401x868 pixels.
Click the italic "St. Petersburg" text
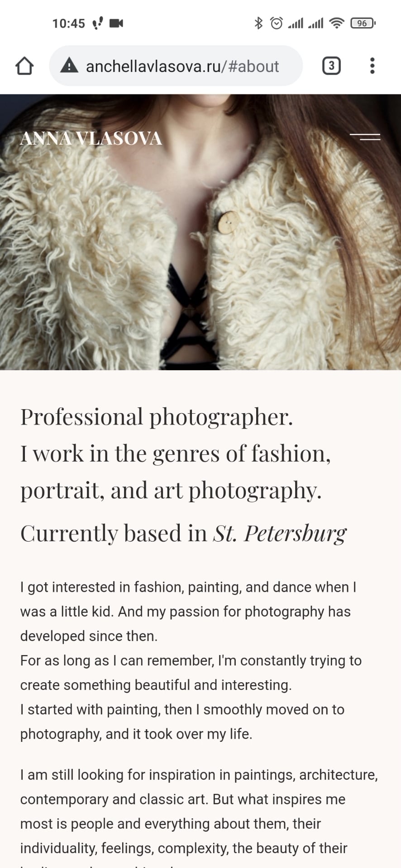coord(280,533)
